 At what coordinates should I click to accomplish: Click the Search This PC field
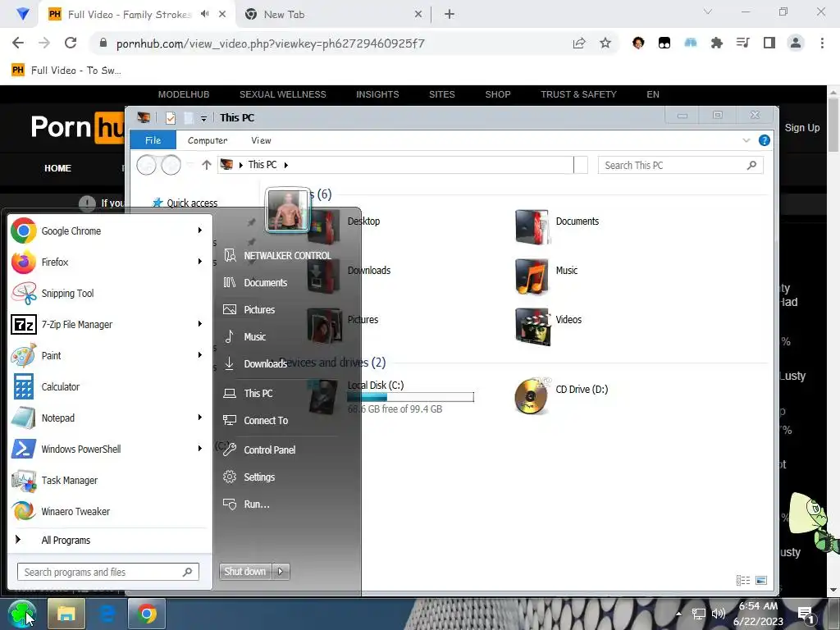pos(680,166)
